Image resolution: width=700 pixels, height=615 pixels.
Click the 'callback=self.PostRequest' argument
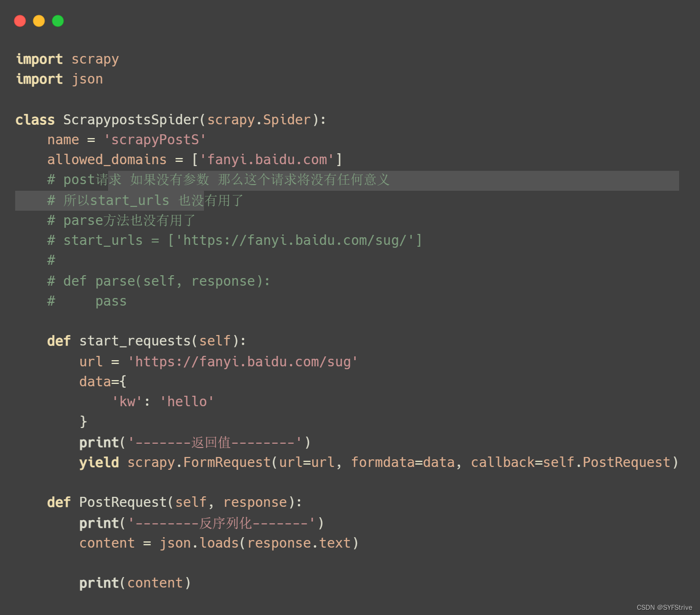point(571,463)
